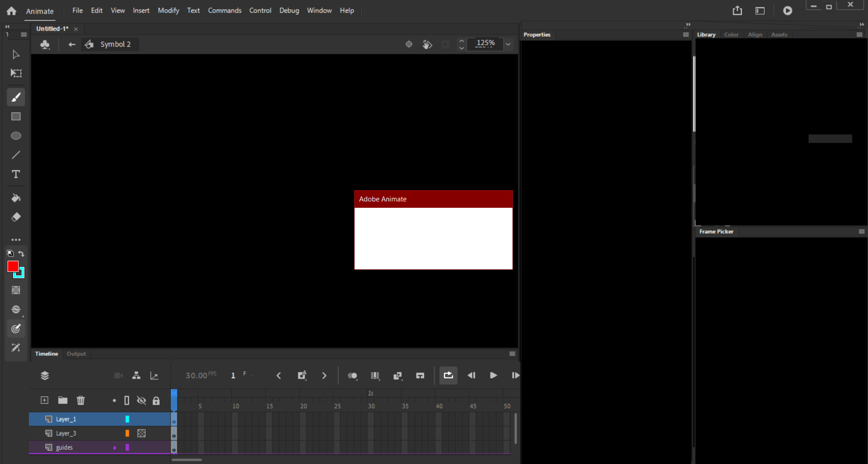Click the new layer plus icon
Image resolution: width=868 pixels, height=464 pixels.
44,400
